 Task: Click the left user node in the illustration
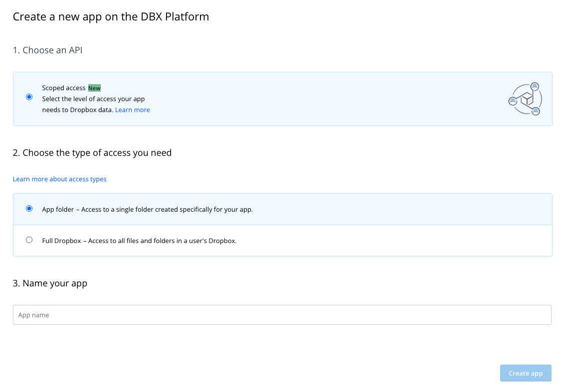tap(513, 101)
